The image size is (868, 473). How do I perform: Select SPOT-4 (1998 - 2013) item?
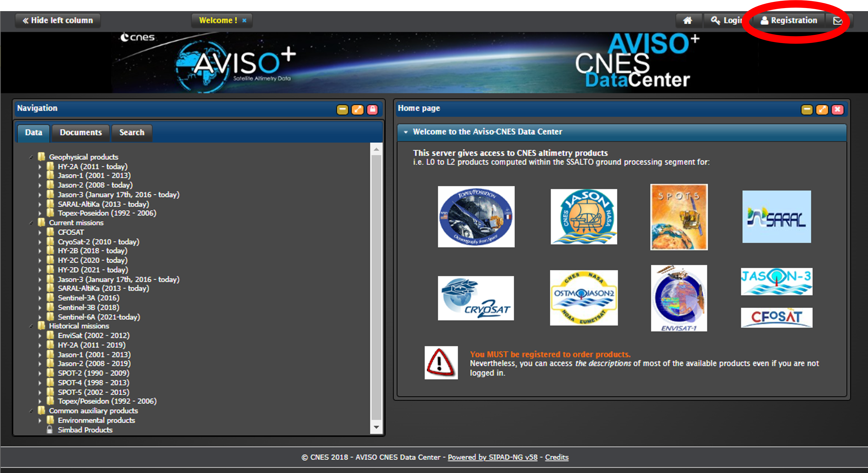pos(93,383)
